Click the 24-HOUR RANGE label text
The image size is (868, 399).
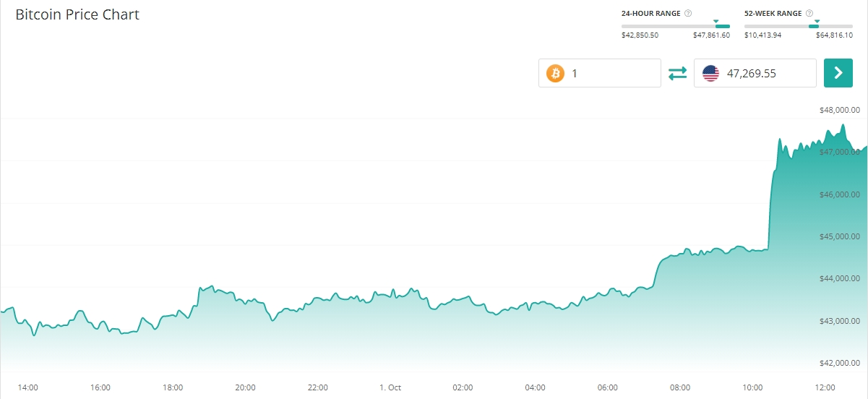pos(650,13)
